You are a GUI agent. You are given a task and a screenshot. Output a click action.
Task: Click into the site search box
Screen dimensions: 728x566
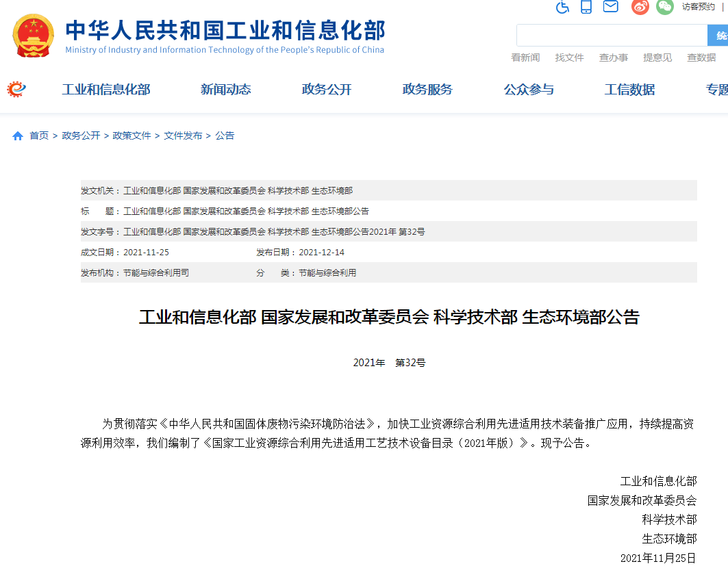pyautogui.click(x=611, y=35)
